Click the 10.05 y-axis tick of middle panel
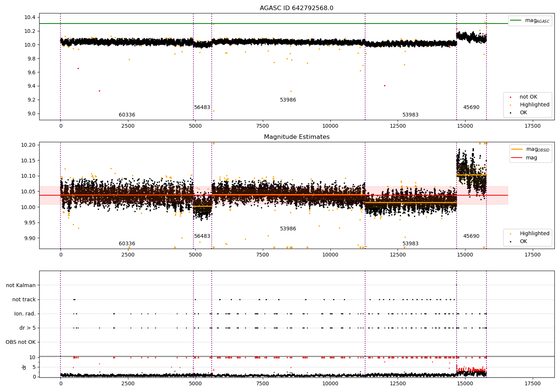 (x=28, y=192)
